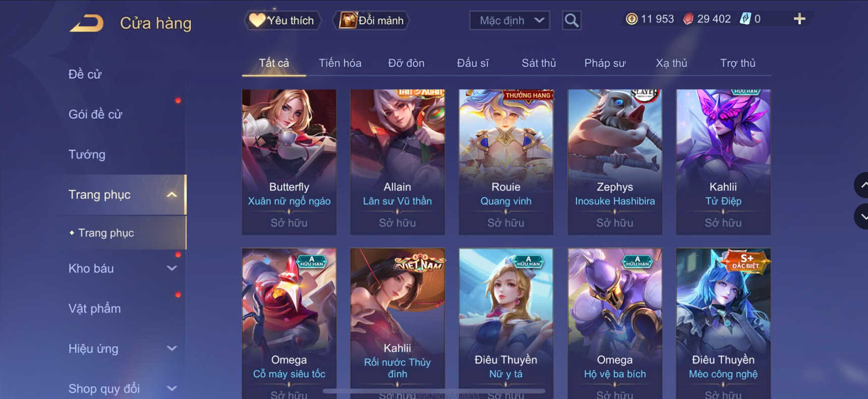Click the gold coin balance icon

(631, 19)
